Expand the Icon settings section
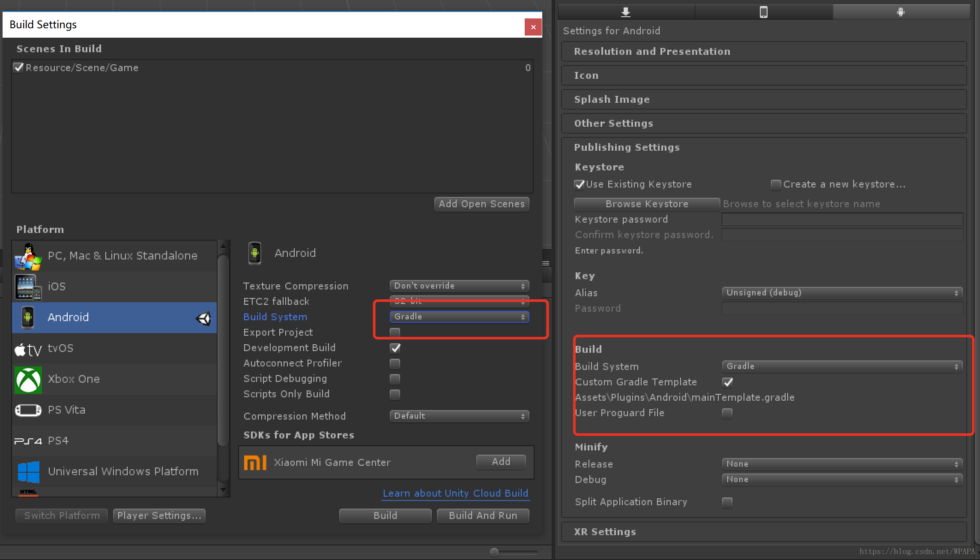This screenshot has height=560, width=980. 764,75
